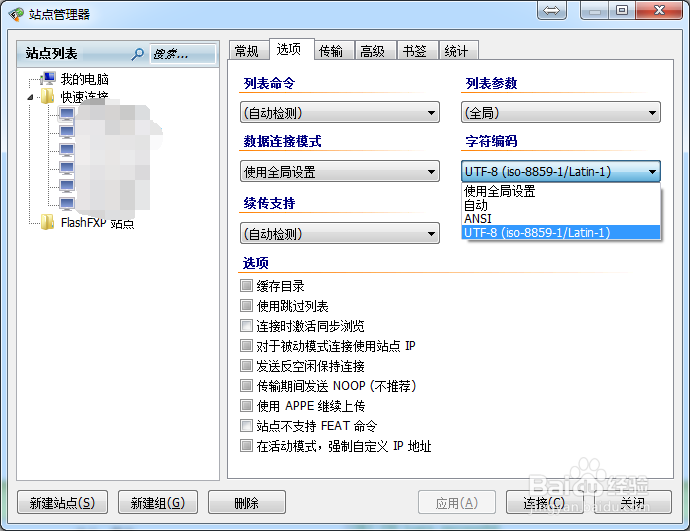Toggle the 缓存目录 checkbox
The image size is (690, 531).
pyautogui.click(x=246, y=286)
